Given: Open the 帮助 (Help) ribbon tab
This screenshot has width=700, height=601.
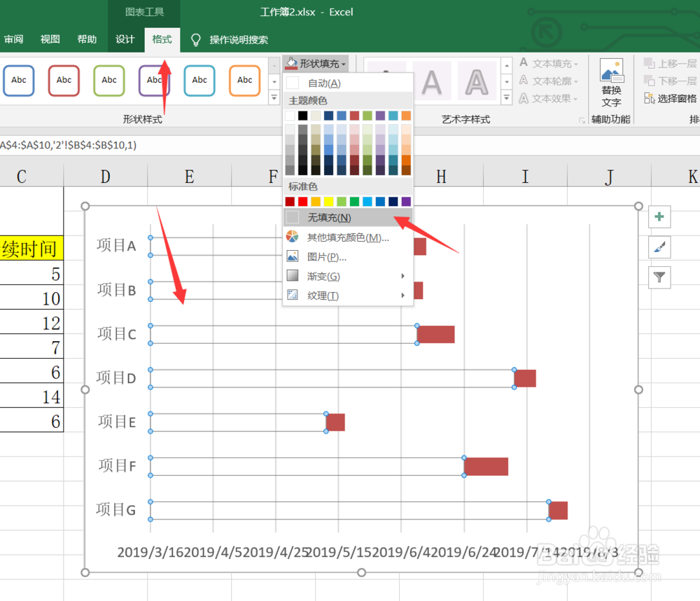Looking at the screenshot, I should [87, 39].
